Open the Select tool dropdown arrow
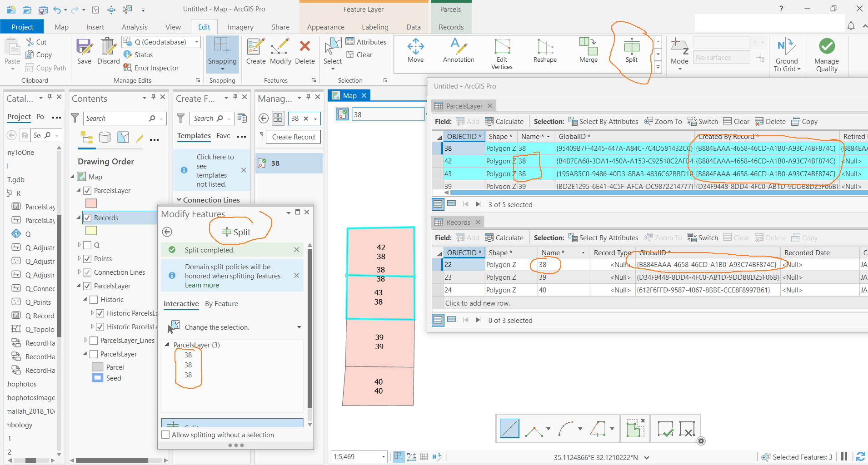Screen dimensions: 868x465 [333, 69]
